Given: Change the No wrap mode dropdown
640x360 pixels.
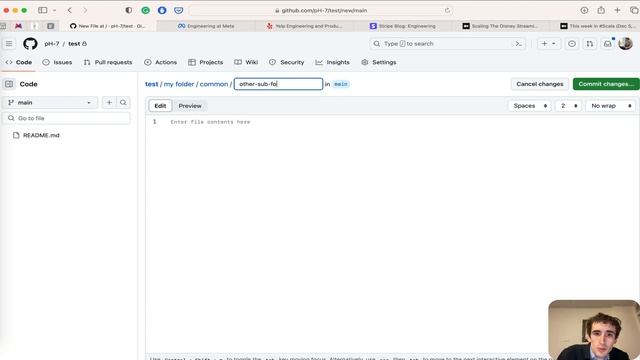Looking at the screenshot, I should coord(611,106).
